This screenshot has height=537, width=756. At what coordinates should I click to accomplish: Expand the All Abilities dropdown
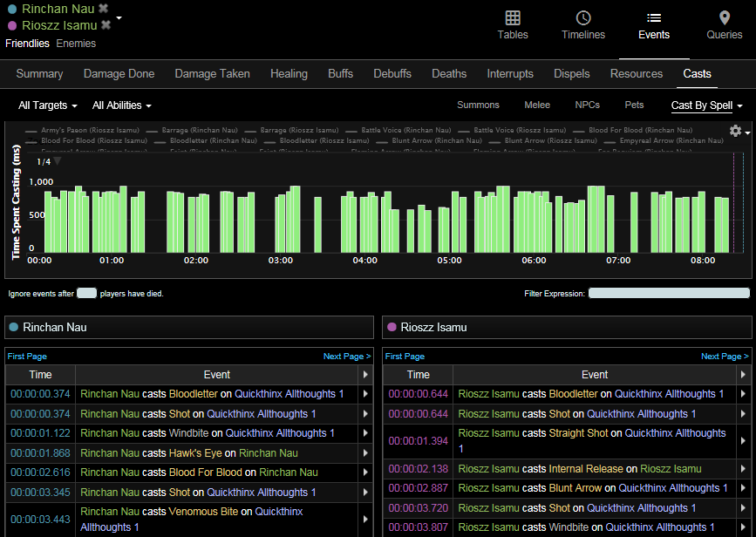click(x=122, y=105)
